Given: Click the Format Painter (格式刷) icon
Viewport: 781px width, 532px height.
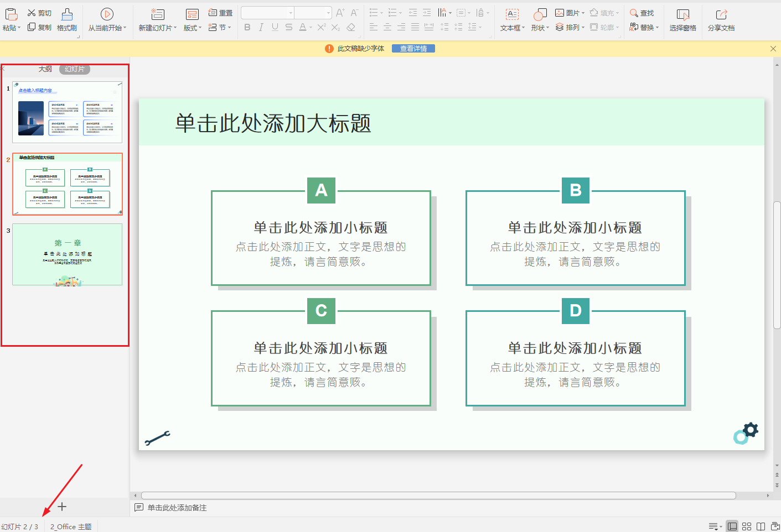Looking at the screenshot, I should 67,14.
